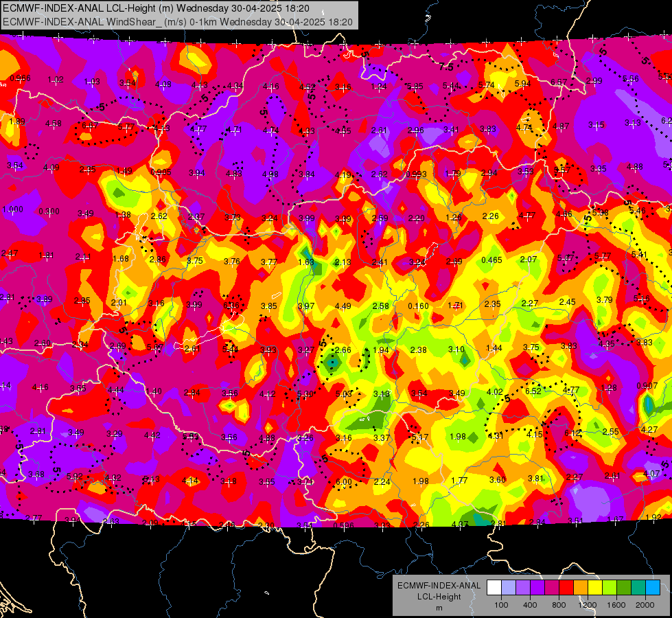Pick the yellow-green legend swatch
Screen dimensions: 672x618
(x=610, y=588)
